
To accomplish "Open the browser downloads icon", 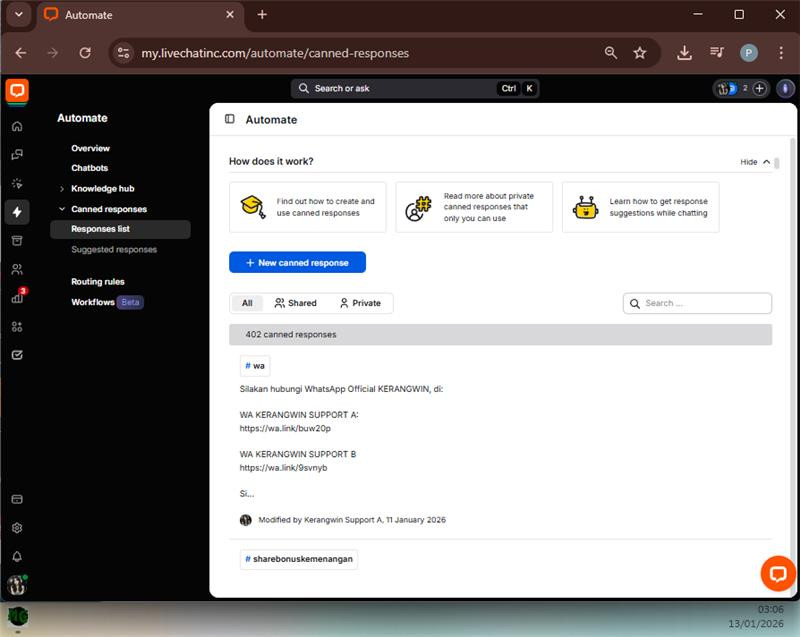I will [684, 53].
